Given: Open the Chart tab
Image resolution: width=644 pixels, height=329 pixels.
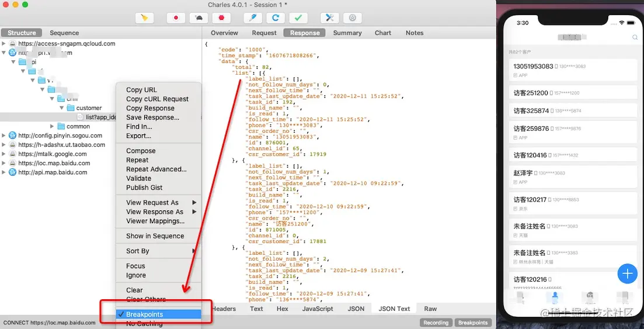Looking at the screenshot, I should click(383, 33).
